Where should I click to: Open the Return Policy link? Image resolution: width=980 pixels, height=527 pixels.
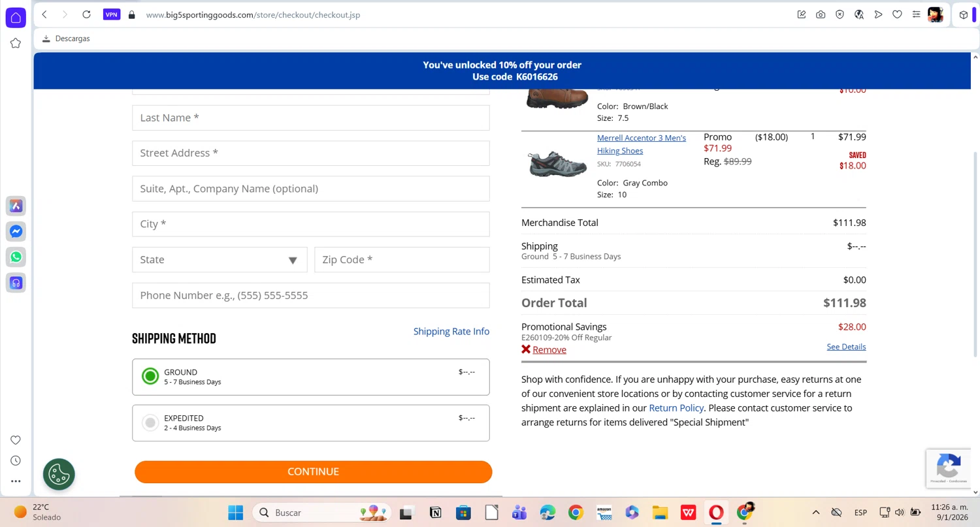pos(676,408)
